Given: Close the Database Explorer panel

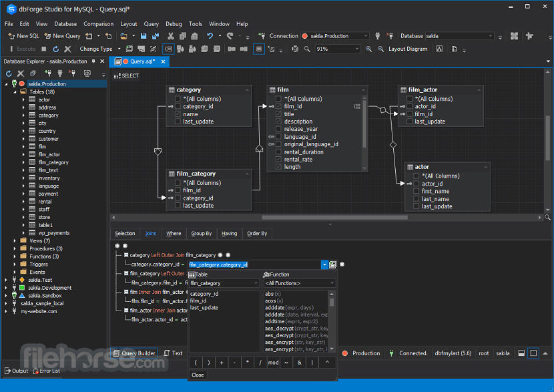Looking at the screenshot, I should coord(102,61).
